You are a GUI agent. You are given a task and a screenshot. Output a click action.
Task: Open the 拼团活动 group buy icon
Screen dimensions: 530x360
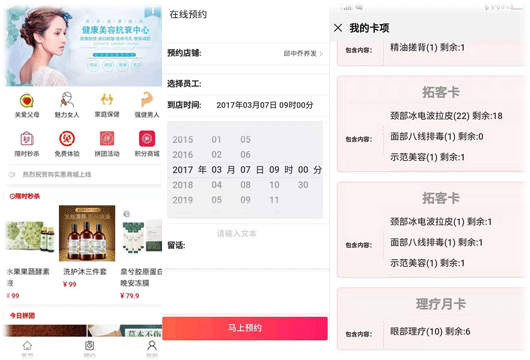point(107,139)
